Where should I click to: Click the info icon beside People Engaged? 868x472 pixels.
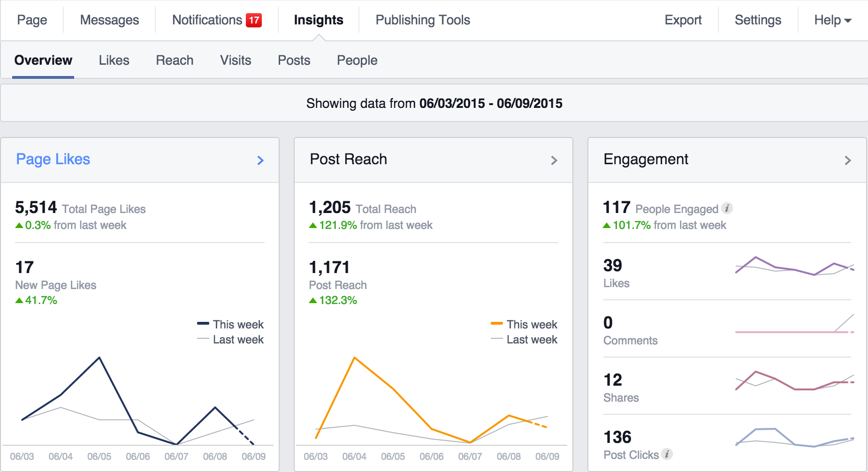[727, 208]
